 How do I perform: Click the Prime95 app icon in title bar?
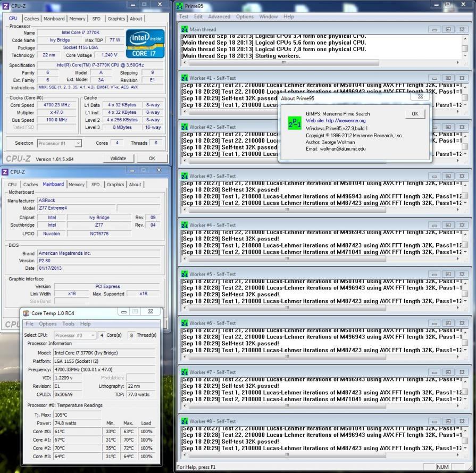[x=180, y=6]
